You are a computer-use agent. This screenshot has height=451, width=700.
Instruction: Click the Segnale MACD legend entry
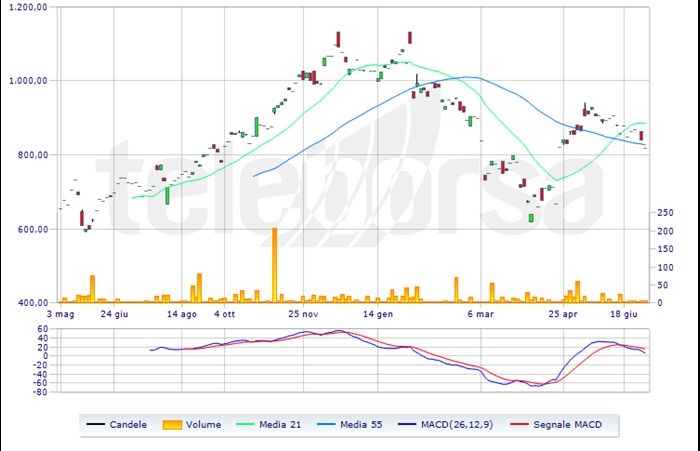[556, 425]
